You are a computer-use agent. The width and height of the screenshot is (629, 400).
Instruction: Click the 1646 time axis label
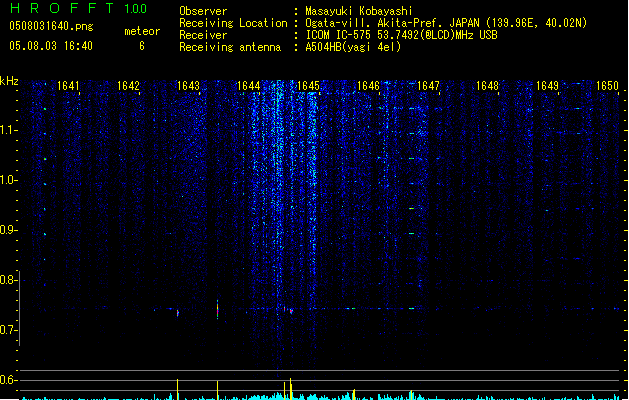pos(368,85)
